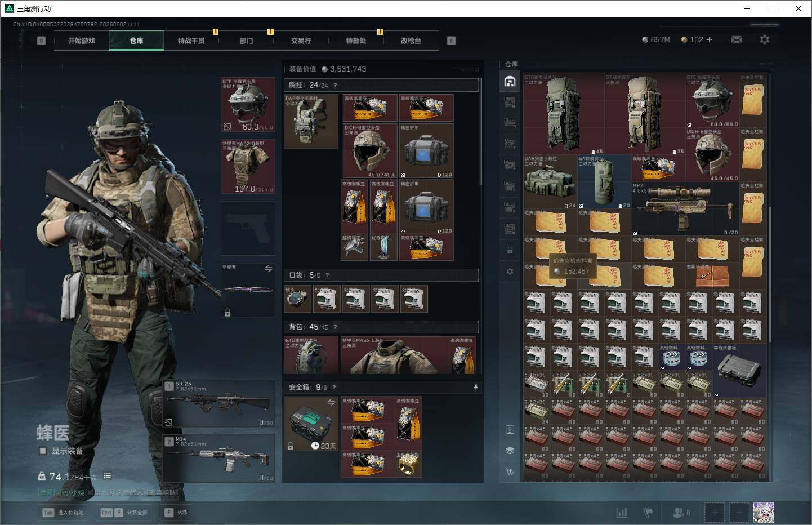Click the plus beside 102 currency

(709, 39)
